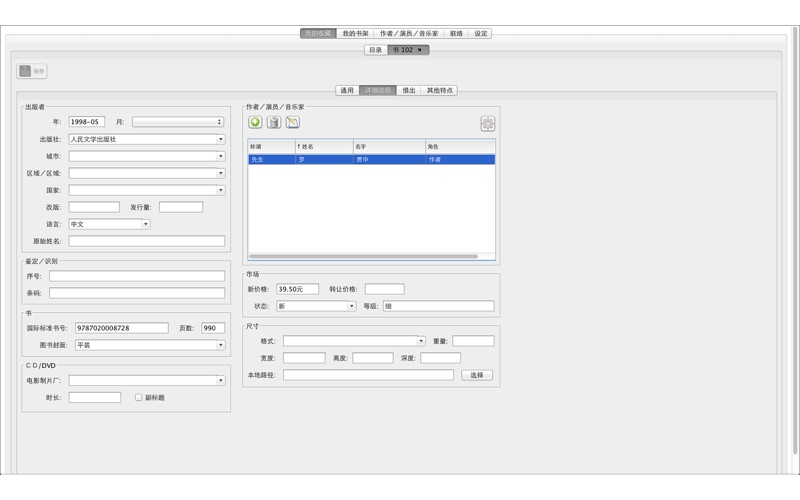Image resolution: width=800 pixels, height=500 pixels.
Task: Open gear settings icon in author panel
Action: tap(488, 123)
